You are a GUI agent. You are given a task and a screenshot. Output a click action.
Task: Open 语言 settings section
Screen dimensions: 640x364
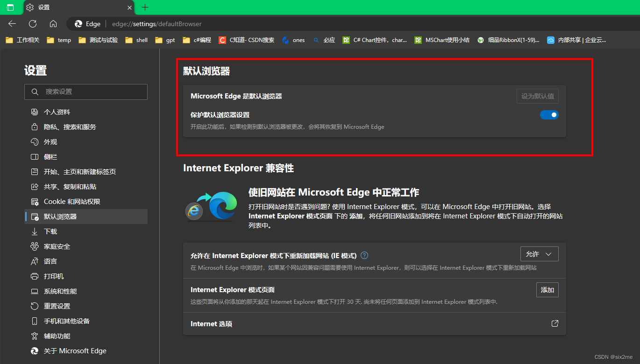pyautogui.click(x=86, y=261)
